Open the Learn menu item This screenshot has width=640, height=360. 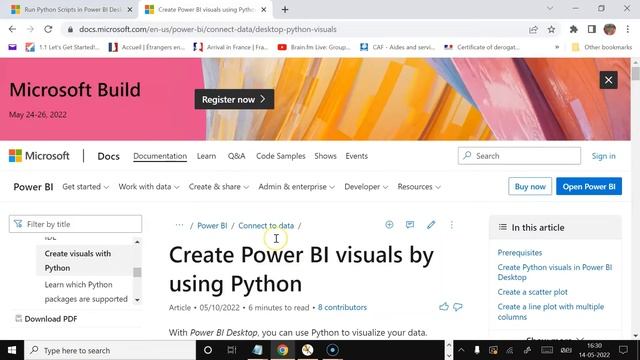[207, 156]
